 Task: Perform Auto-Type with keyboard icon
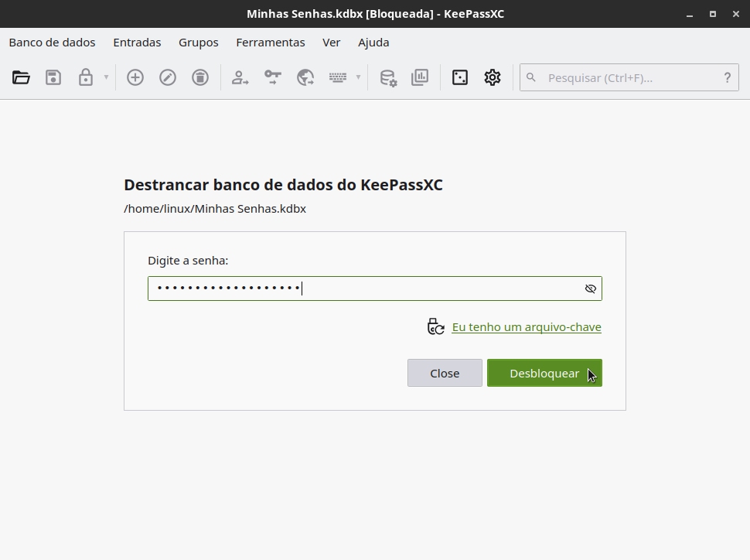[338, 77]
